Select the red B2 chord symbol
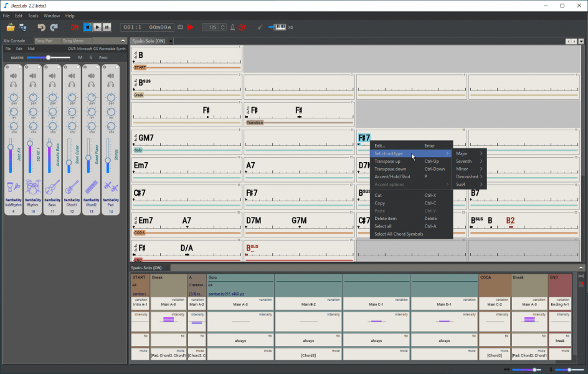 510,221
